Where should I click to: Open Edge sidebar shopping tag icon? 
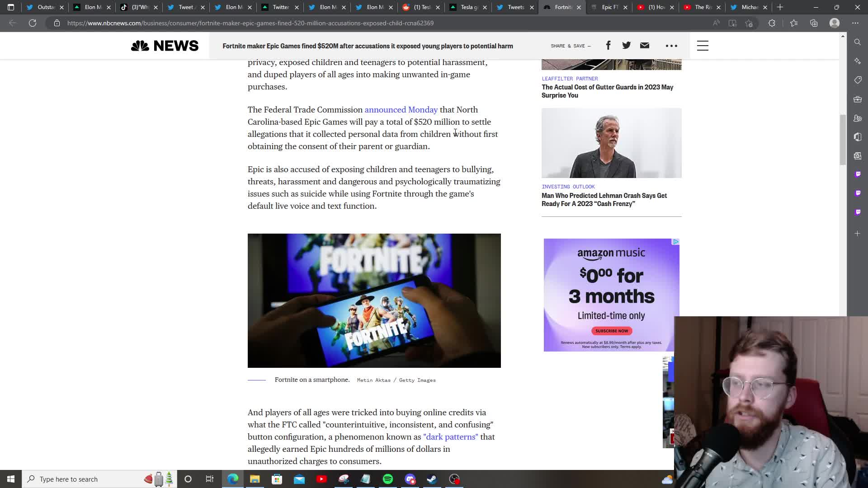pyautogui.click(x=858, y=80)
